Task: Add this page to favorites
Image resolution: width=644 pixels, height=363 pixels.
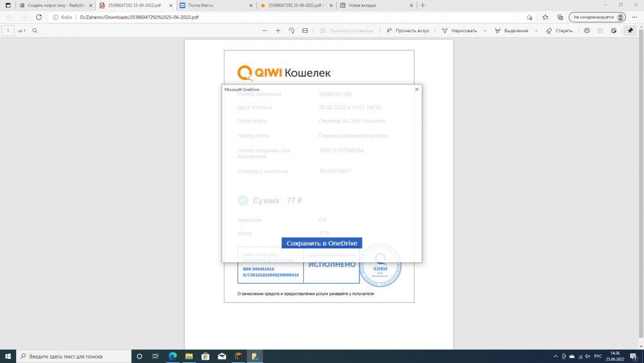Action: [x=529, y=17]
